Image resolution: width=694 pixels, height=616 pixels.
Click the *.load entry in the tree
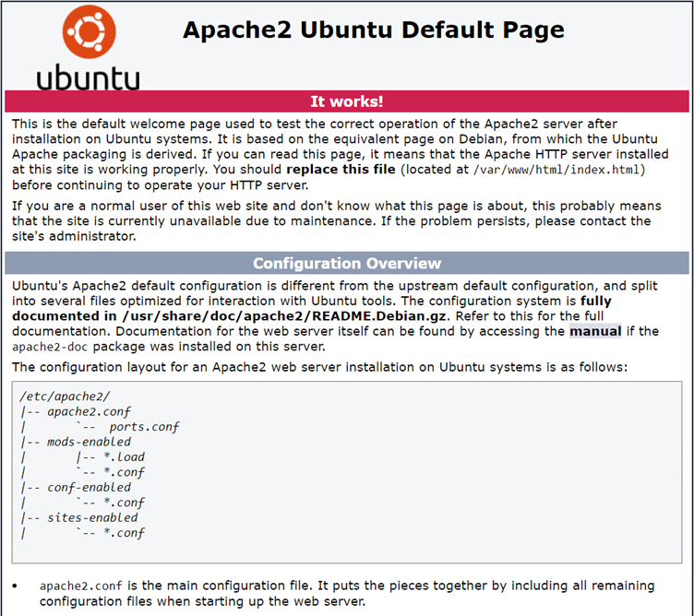(x=124, y=456)
